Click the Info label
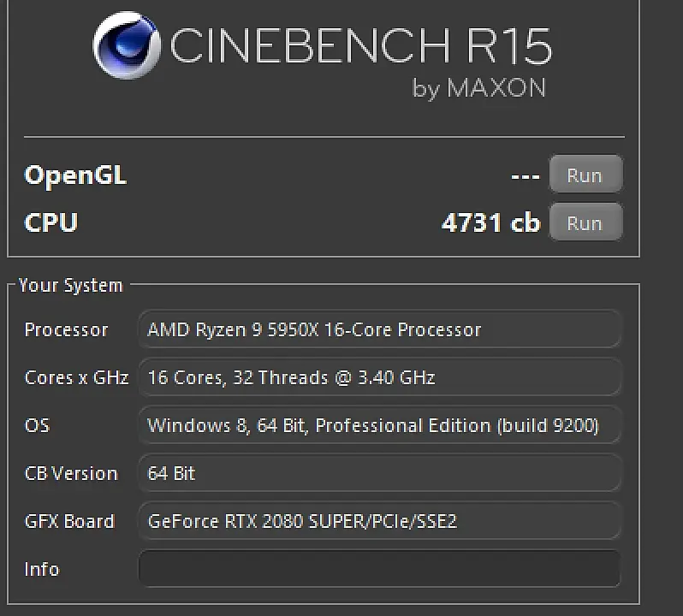The width and height of the screenshot is (683, 616). point(42,569)
